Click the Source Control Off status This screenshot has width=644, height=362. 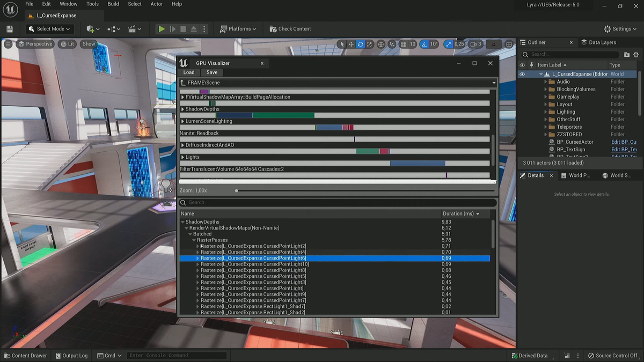point(612,356)
